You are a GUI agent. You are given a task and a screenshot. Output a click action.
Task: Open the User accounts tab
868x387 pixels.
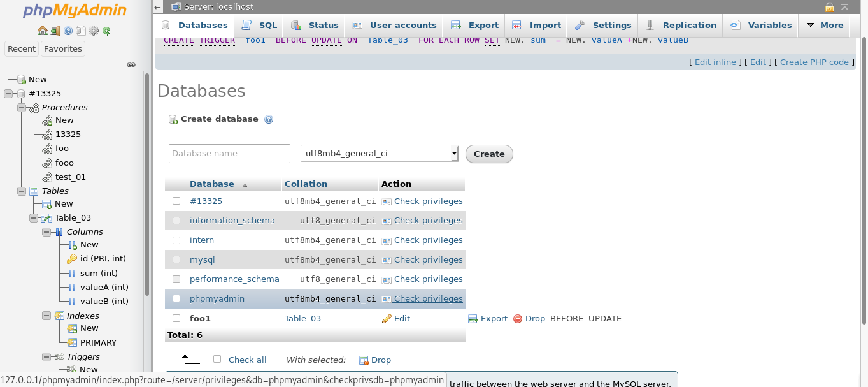pos(394,26)
